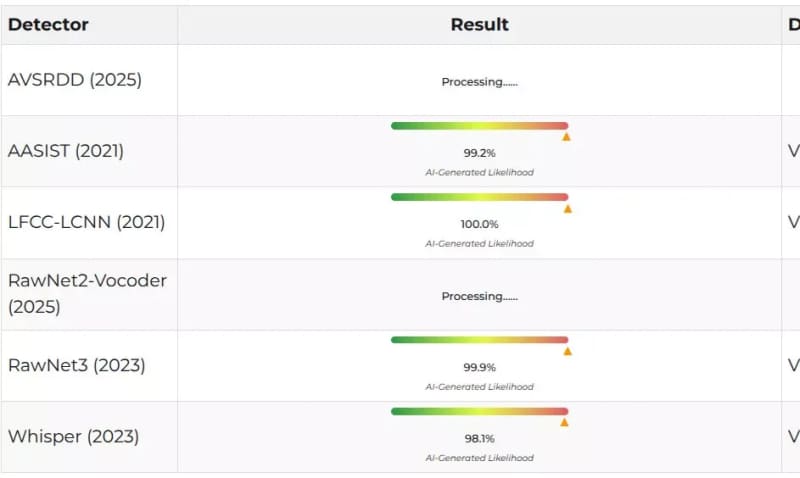Select the AASIST (2021) detector name

pos(66,151)
